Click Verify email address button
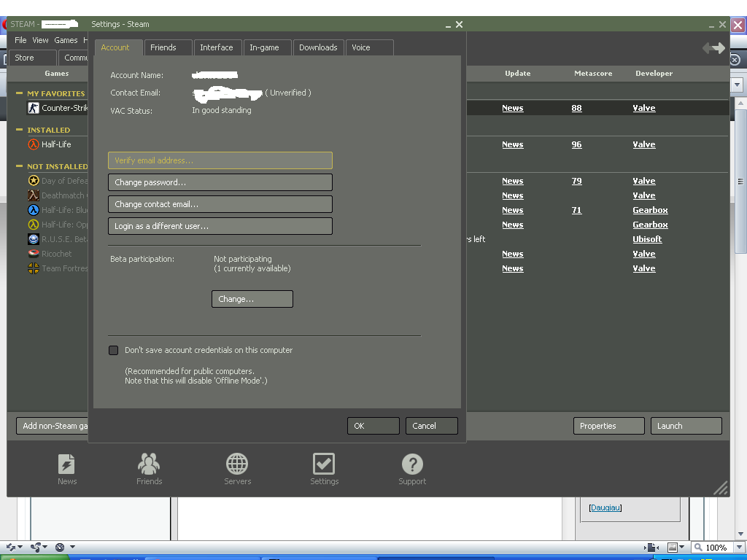 [x=220, y=160]
